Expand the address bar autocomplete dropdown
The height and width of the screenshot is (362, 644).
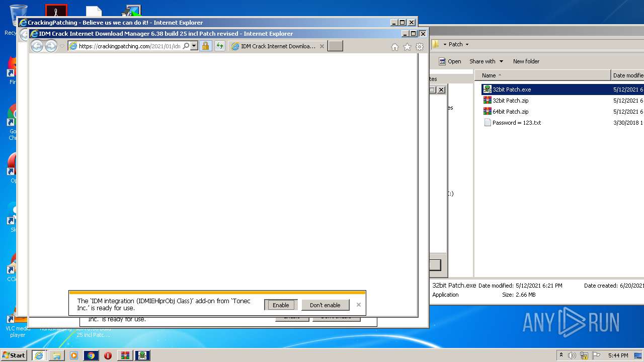194,46
